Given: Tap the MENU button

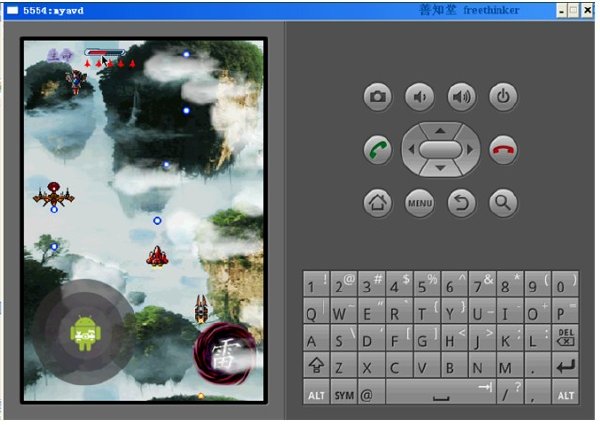Looking at the screenshot, I should (419, 203).
